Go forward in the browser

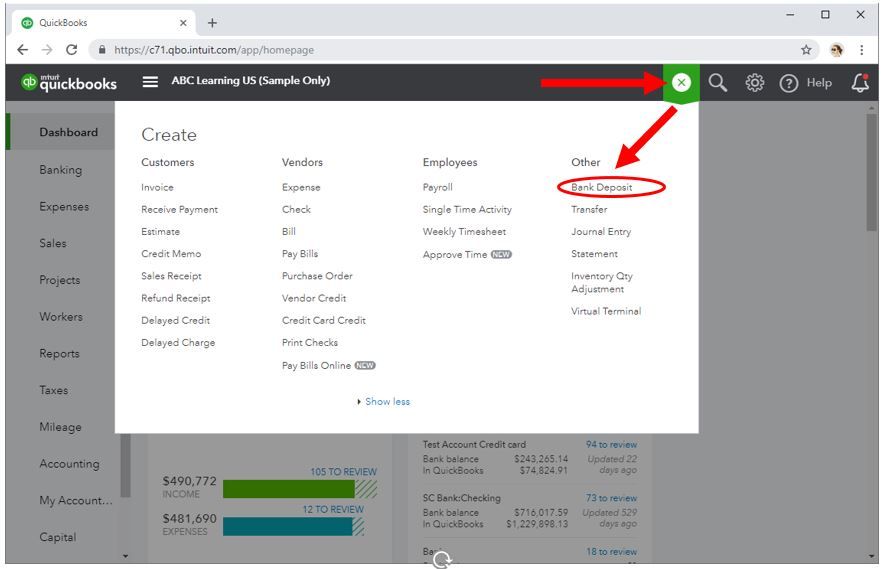pyautogui.click(x=47, y=50)
